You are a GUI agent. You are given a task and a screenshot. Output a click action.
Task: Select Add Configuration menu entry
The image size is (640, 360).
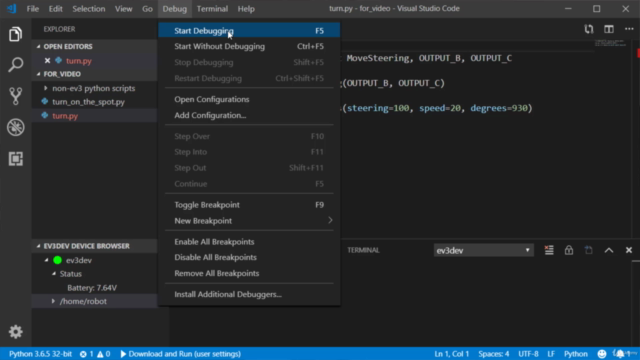point(249,115)
